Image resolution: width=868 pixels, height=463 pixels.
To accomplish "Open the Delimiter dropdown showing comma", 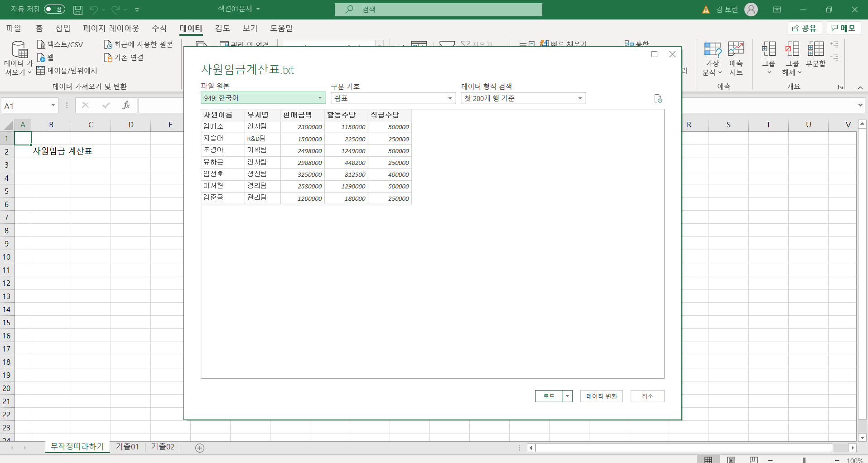I will [449, 98].
